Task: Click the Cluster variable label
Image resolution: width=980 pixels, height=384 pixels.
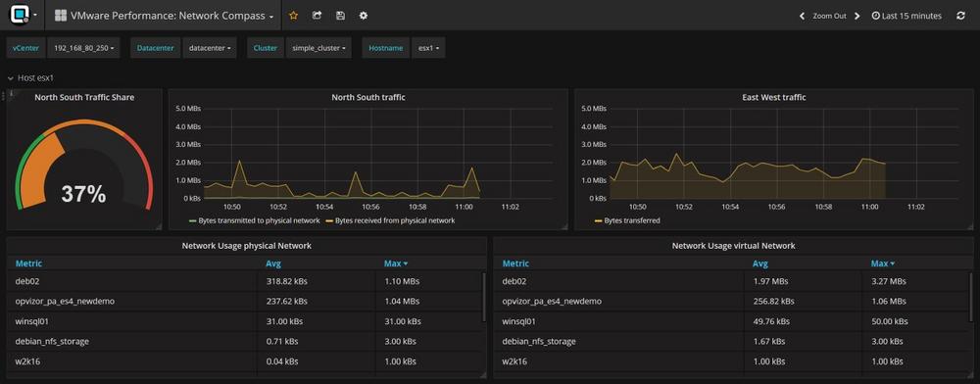Action: [266, 48]
